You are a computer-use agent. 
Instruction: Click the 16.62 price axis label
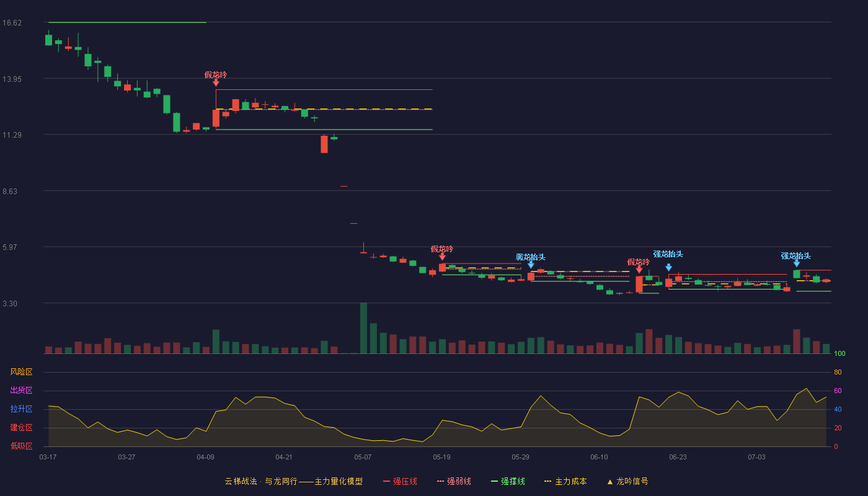(x=12, y=23)
